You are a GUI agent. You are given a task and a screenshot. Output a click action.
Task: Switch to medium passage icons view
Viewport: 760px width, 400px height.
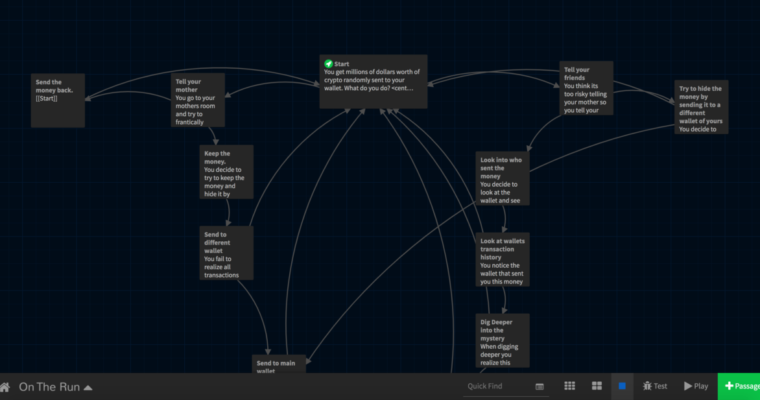[x=595, y=386]
